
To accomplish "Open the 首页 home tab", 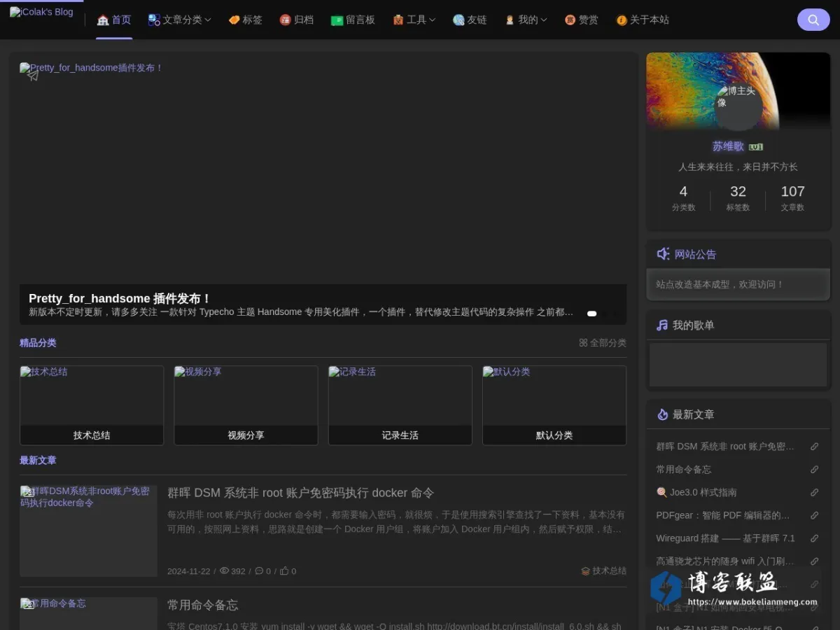I will [114, 20].
